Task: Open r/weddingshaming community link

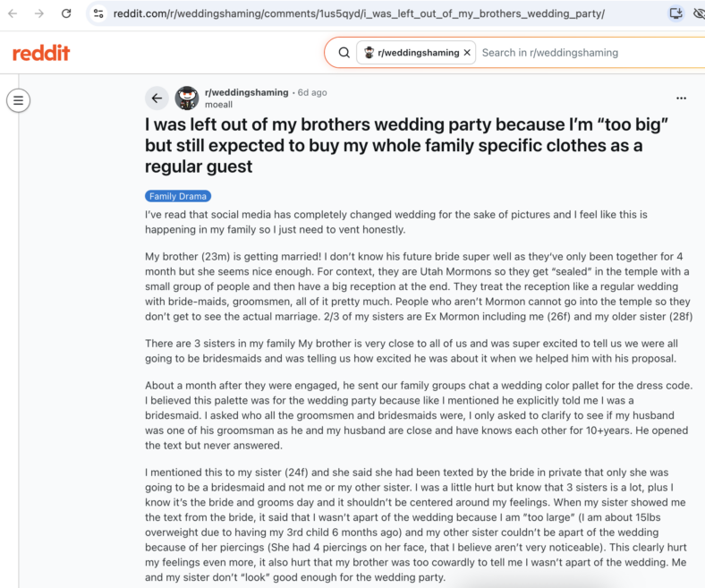Action: point(246,92)
